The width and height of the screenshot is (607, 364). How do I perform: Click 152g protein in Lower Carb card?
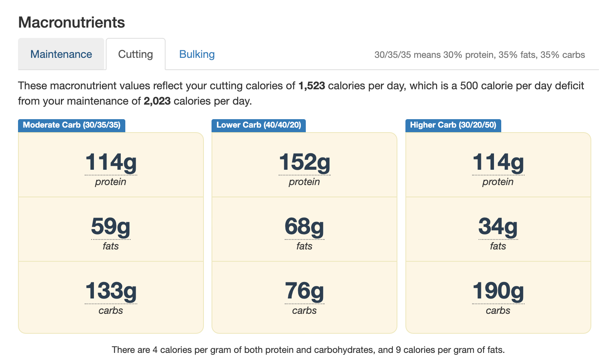click(304, 162)
